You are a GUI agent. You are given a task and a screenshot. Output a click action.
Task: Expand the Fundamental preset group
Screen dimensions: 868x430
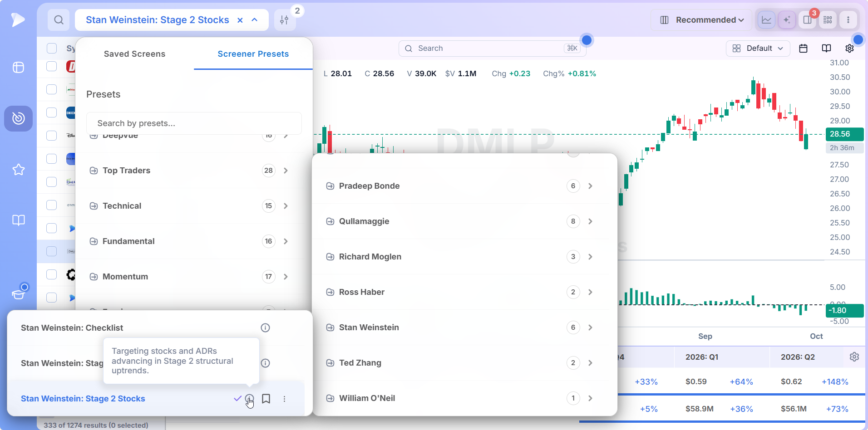[x=189, y=241]
